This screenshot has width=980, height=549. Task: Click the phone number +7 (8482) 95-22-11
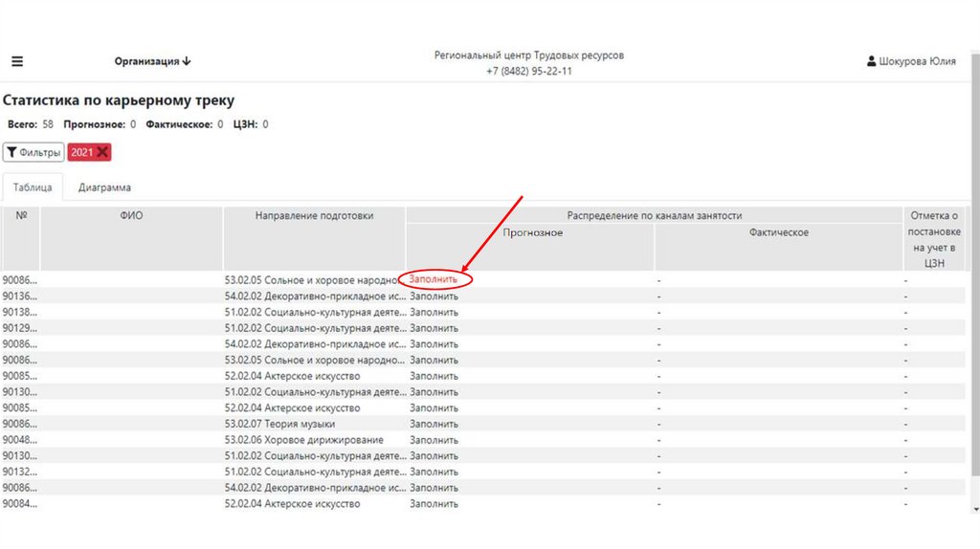[x=528, y=71]
